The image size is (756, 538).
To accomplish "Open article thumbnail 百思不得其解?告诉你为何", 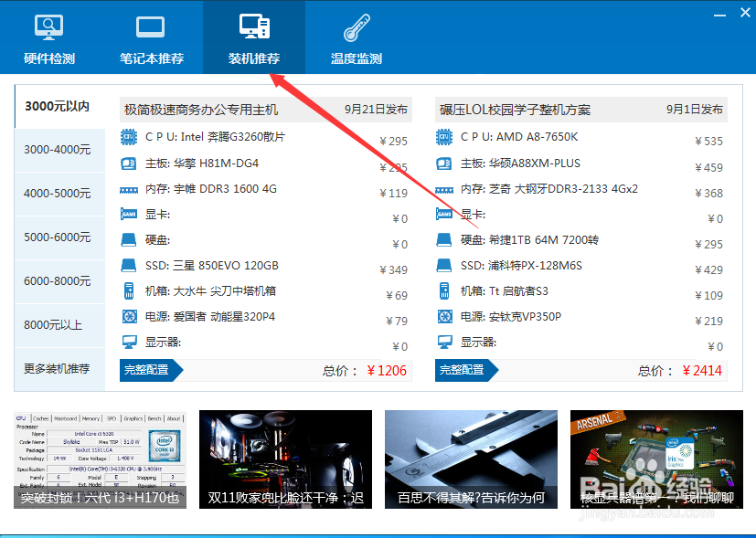I will (x=471, y=459).
